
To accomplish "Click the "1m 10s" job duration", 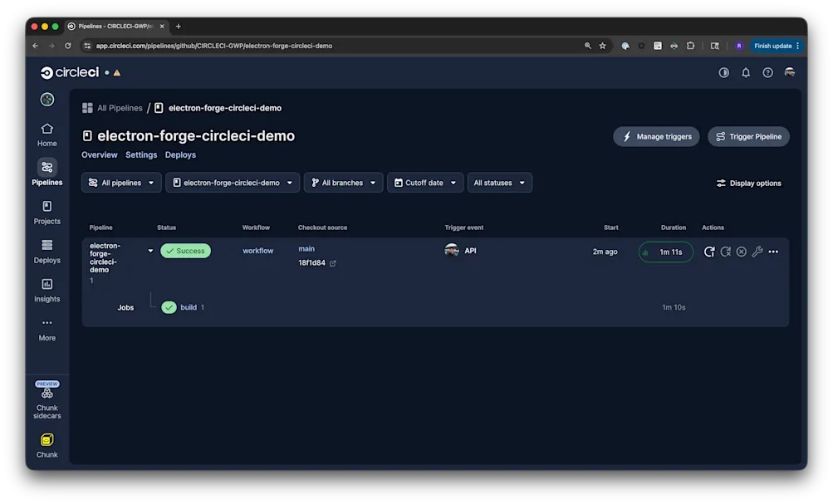I will pos(674,307).
